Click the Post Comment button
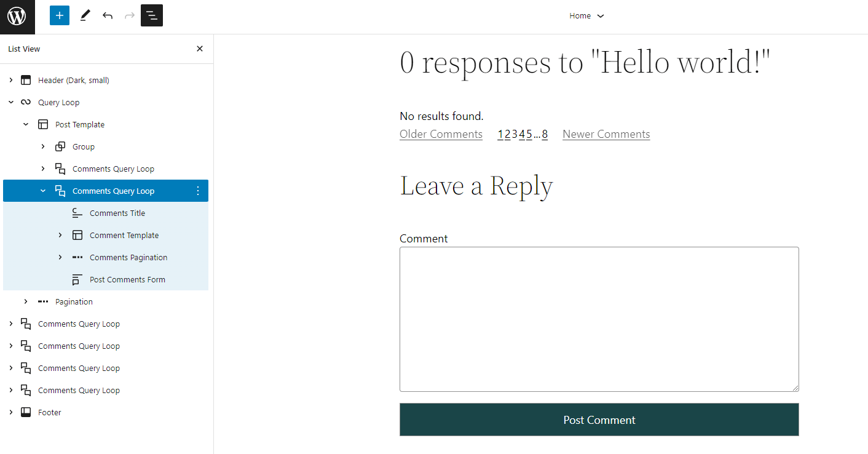 tap(599, 420)
